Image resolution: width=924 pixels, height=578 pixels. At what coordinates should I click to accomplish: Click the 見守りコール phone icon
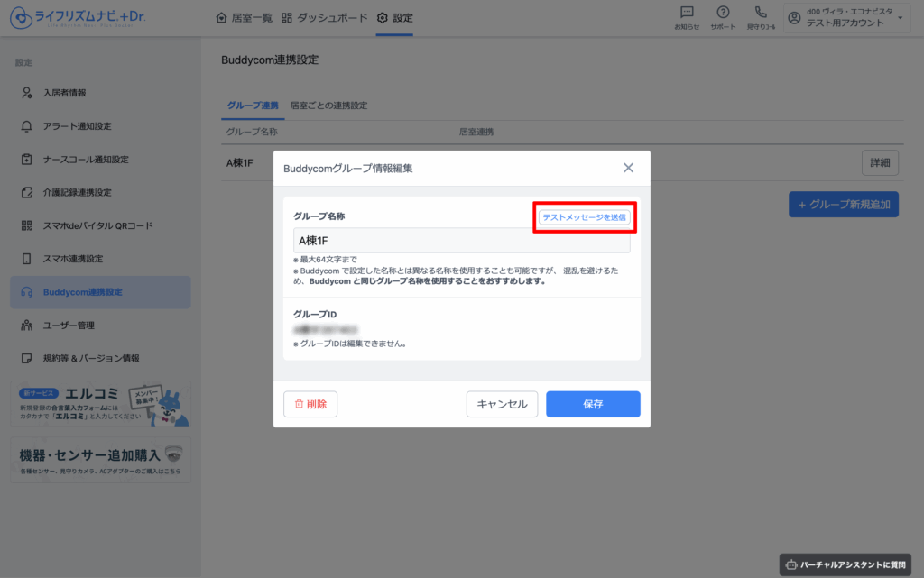click(x=761, y=13)
